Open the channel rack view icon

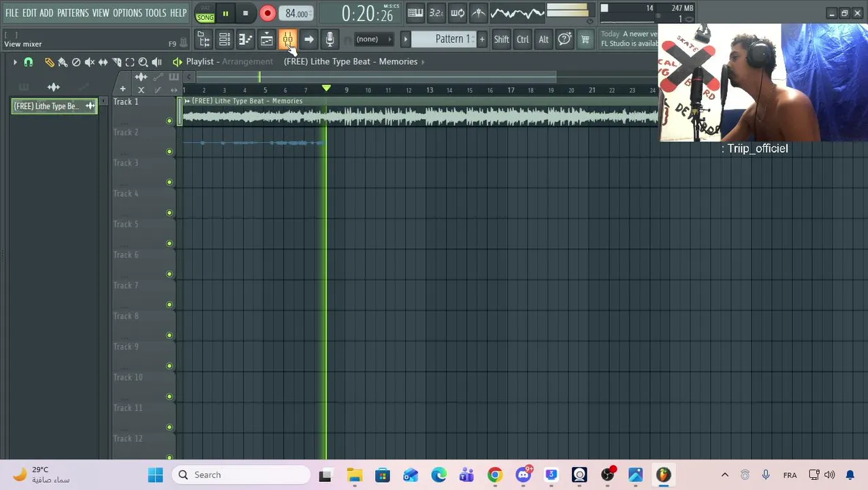coord(225,39)
